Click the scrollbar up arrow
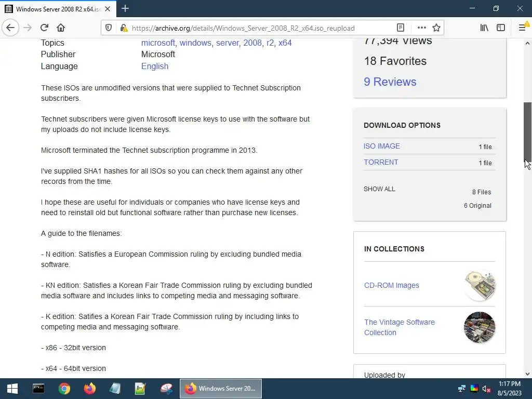Image resolution: width=532 pixels, height=399 pixels. (527, 43)
